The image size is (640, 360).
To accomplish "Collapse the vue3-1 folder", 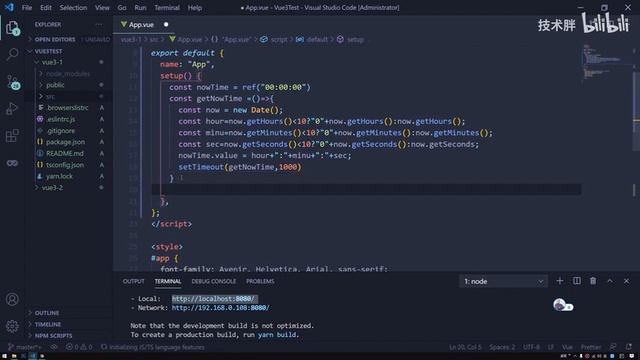I will coord(52,62).
